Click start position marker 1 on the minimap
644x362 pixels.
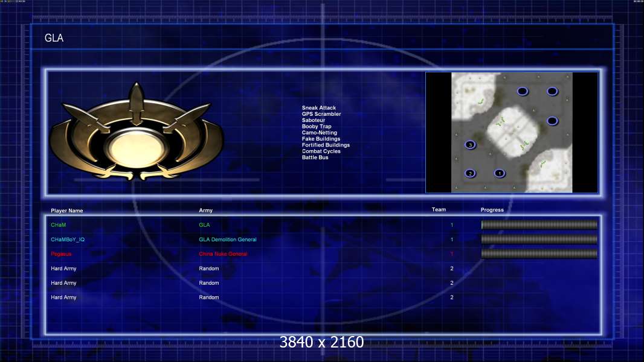(499, 173)
